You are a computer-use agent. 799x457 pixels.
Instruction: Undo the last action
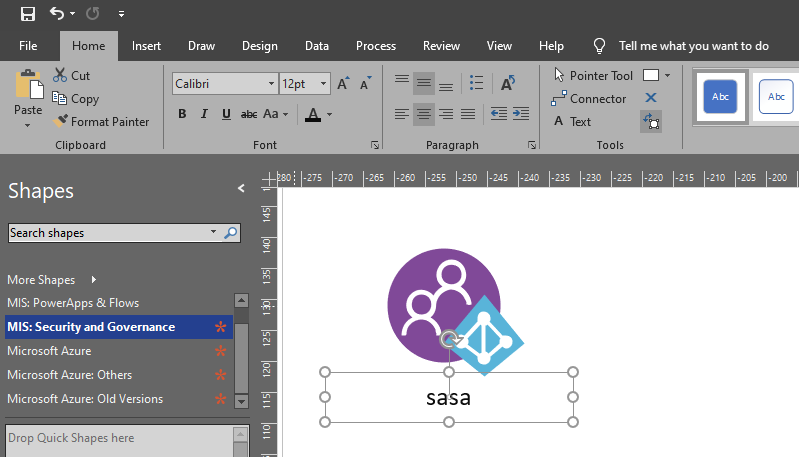[57, 14]
